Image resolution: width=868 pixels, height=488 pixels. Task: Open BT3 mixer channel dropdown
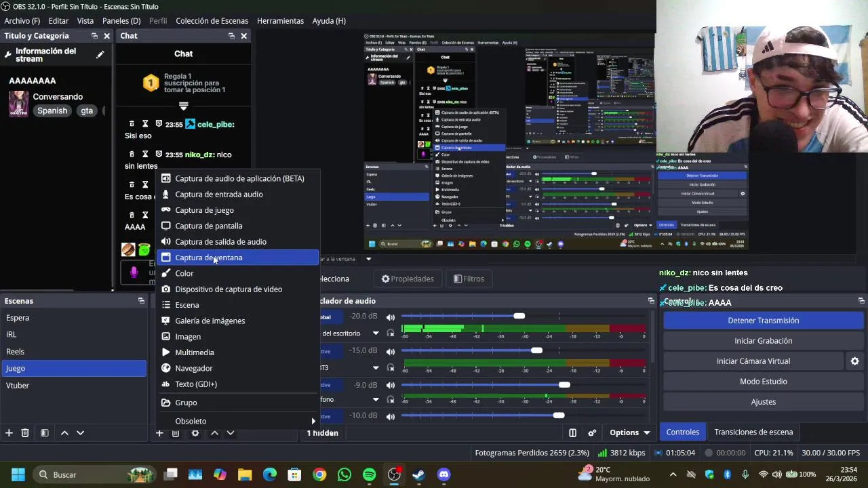(376, 368)
